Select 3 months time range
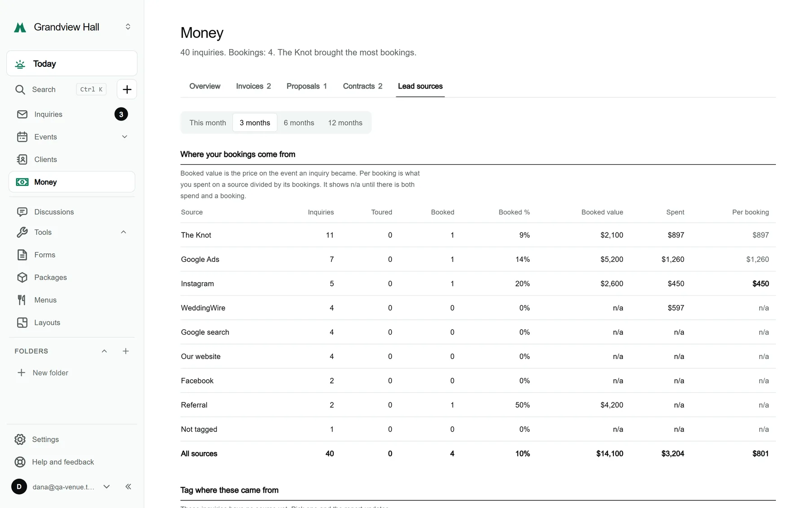Image resolution: width=812 pixels, height=508 pixels. [x=255, y=123]
